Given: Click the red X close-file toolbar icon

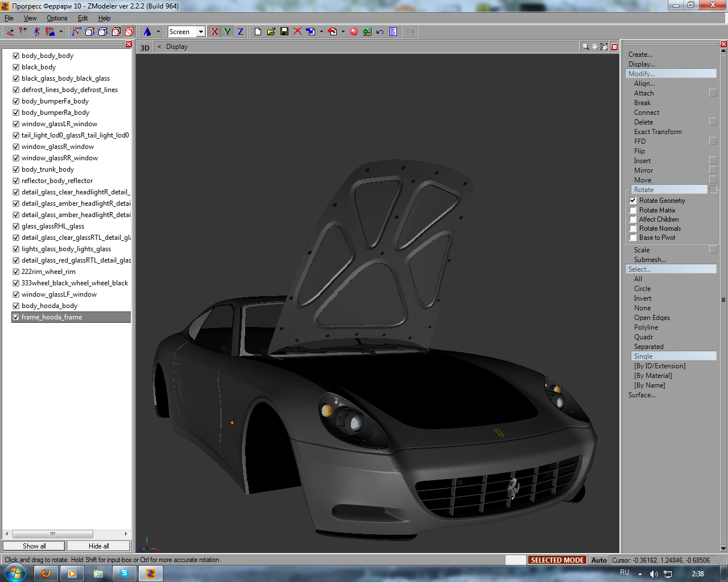Looking at the screenshot, I should point(297,32).
